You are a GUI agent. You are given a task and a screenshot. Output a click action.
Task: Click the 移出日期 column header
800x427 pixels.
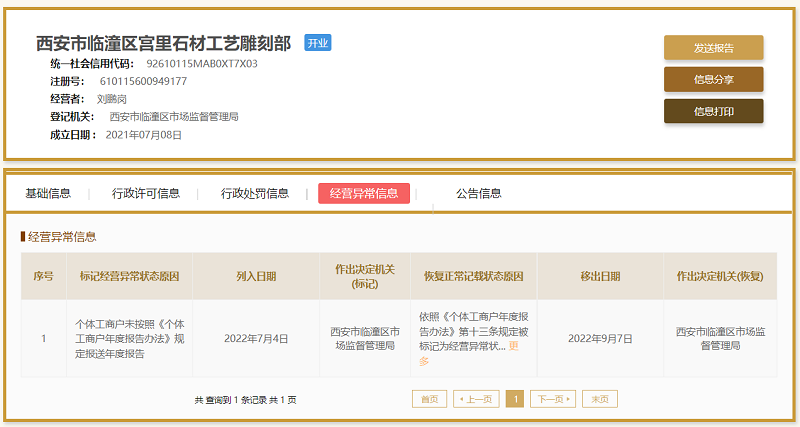(600, 275)
